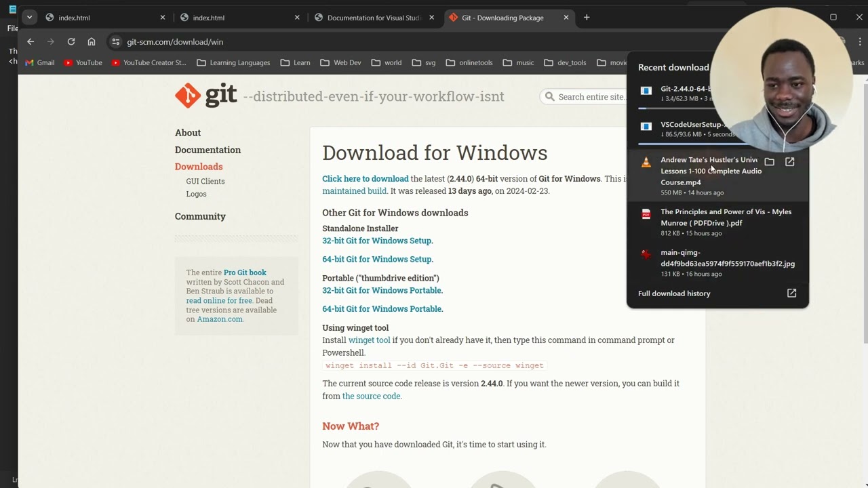The height and width of the screenshot is (488, 868).
Task: Open the site information icon in address bar
Action: point(115,41)
